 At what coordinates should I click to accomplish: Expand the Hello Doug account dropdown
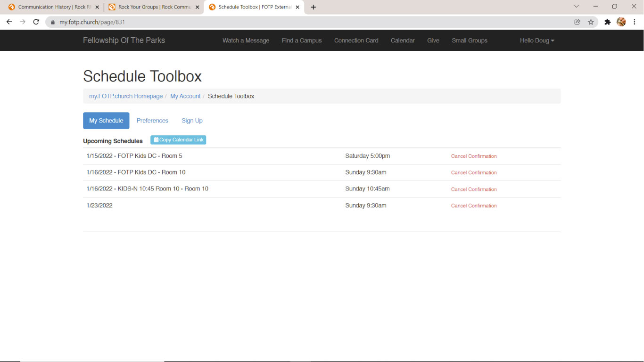pos(537,41)
